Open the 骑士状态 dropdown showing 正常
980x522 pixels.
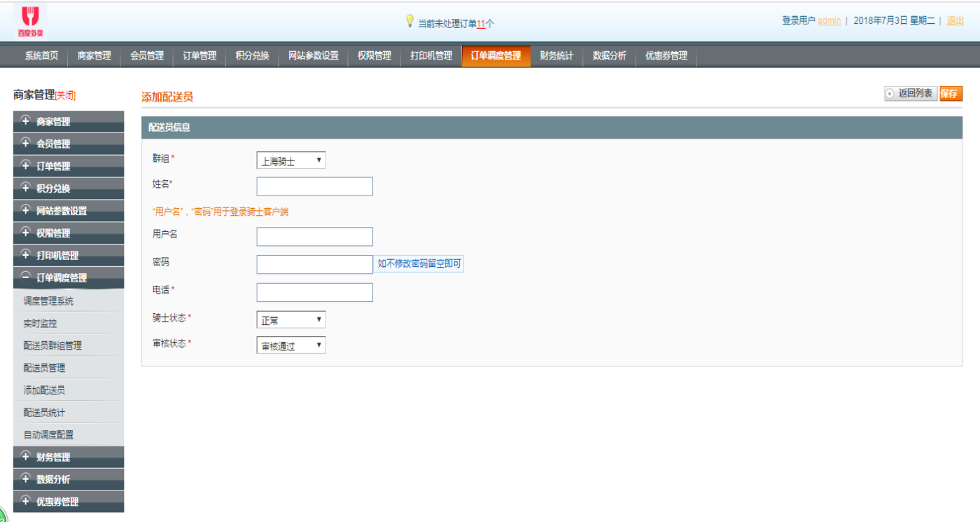[x=291, y=320]
